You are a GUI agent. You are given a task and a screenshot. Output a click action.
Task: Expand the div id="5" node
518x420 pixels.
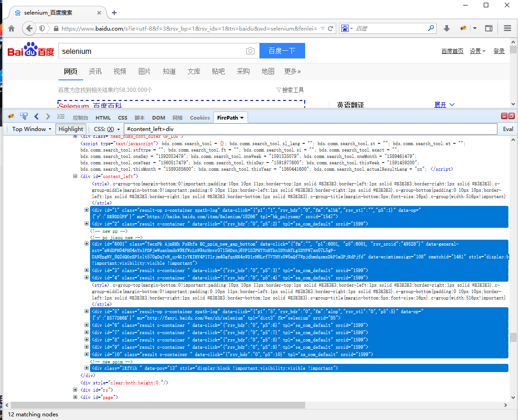coord(86,311)
